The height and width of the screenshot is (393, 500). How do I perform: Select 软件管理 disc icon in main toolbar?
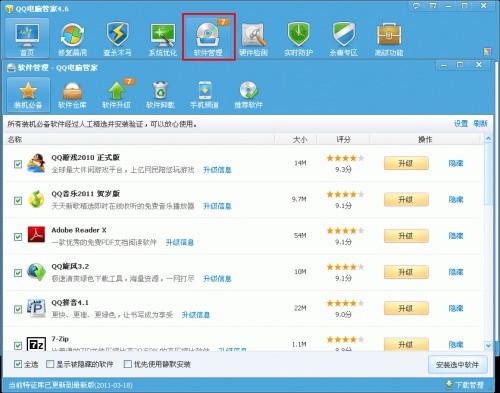click(208, 38)
